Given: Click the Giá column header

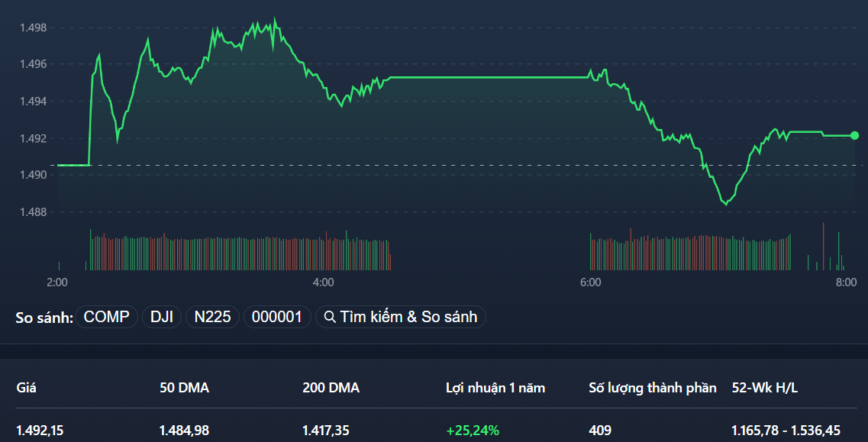Looking at the screenshot, I should 27,388.
